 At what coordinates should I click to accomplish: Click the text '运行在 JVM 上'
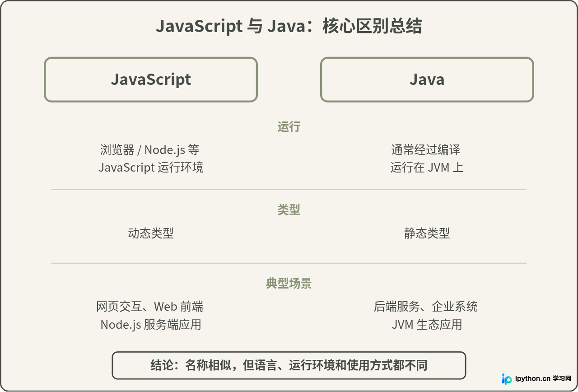pos(427,168)
